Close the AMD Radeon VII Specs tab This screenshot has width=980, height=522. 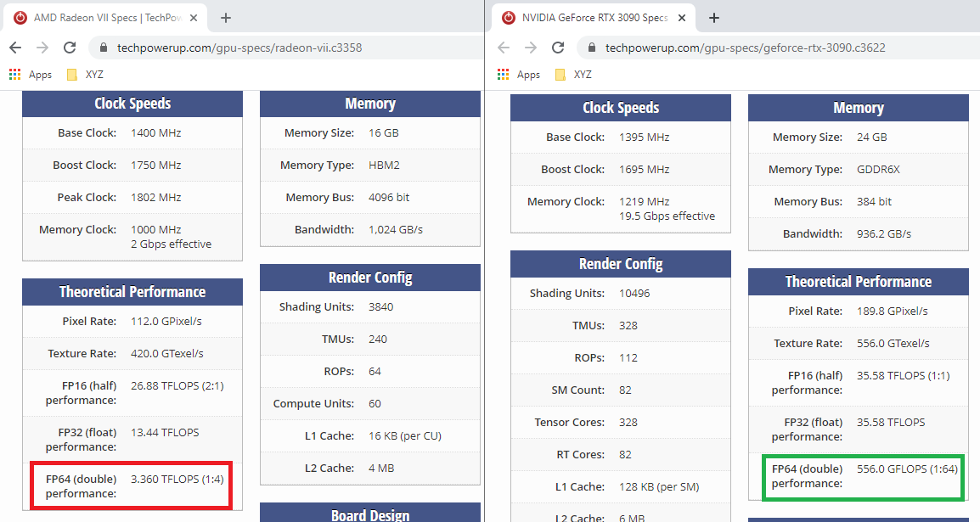coord(194,18)
